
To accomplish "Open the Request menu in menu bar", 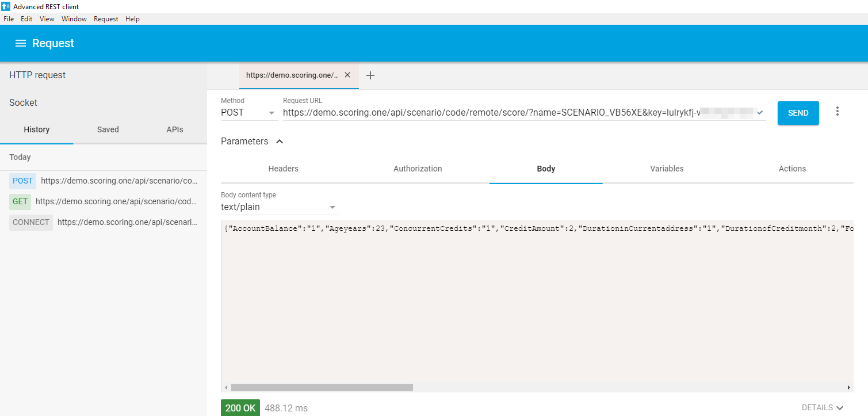I will 106,19.
